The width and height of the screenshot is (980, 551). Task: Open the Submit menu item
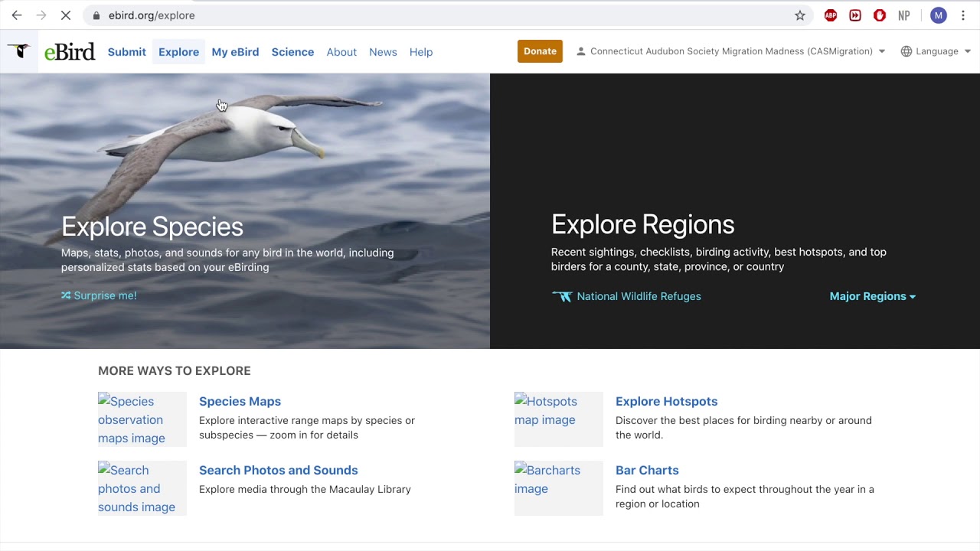(x=126, y=52)
